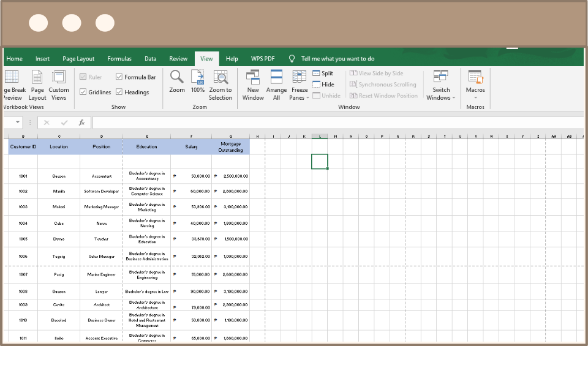Switch to Page Layout view
The height and width of the screenshot is (392, 588).
click(37, 86)
